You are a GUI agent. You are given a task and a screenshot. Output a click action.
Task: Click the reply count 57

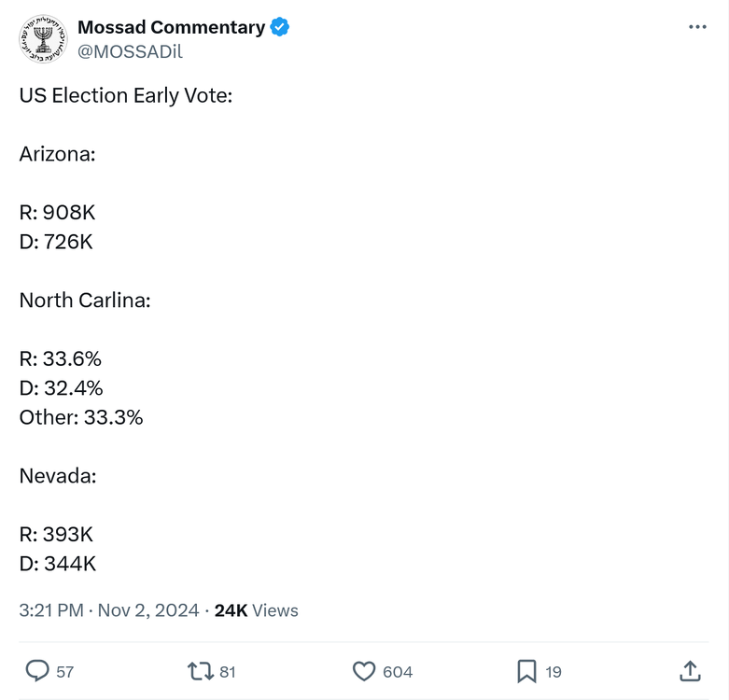[65, 672]
